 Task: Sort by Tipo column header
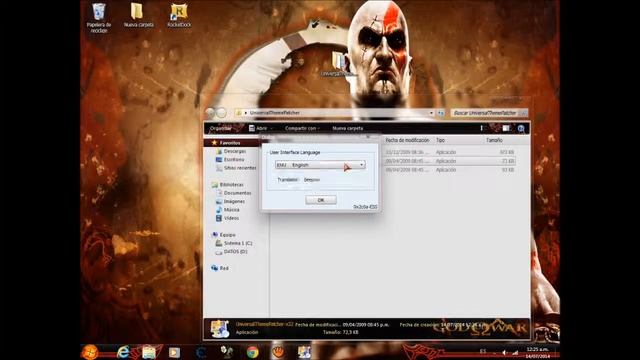pyautogui.click(x=440, y=140)
